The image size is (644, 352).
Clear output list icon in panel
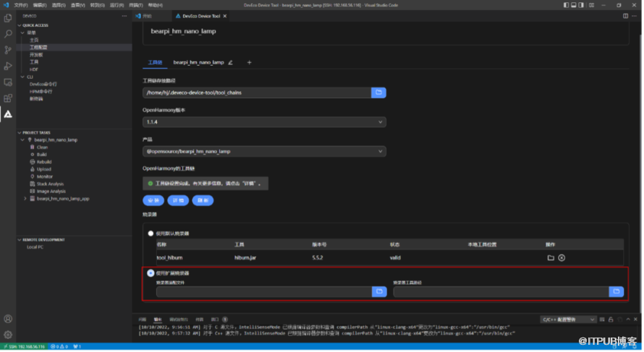coord(603,319)
